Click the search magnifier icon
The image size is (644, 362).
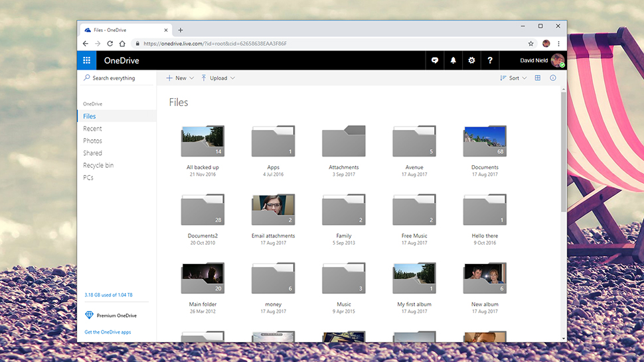[87, 78]
